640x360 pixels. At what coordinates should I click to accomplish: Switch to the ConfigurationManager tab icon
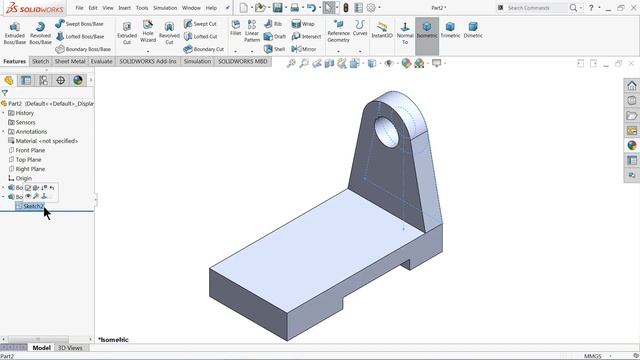tap(43, 80)
